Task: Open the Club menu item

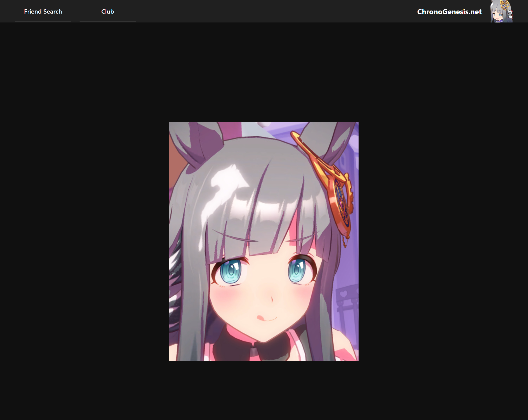Action: pyautogui.click(x=107, y=11)
